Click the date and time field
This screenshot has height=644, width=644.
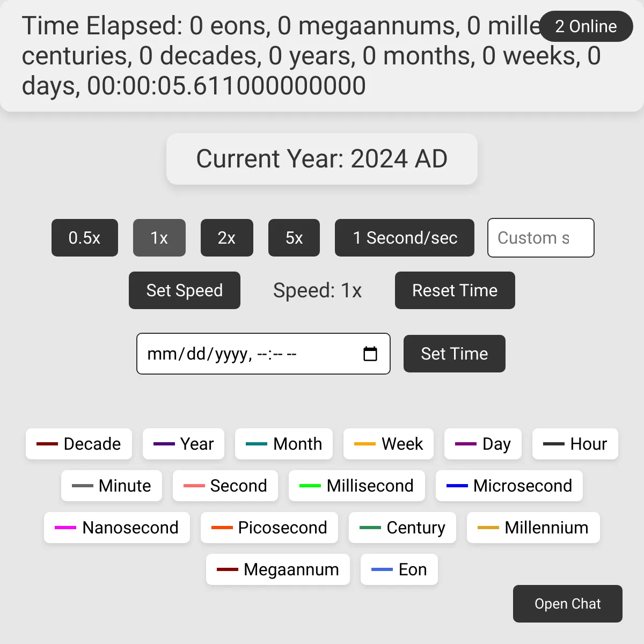[264, 354]
